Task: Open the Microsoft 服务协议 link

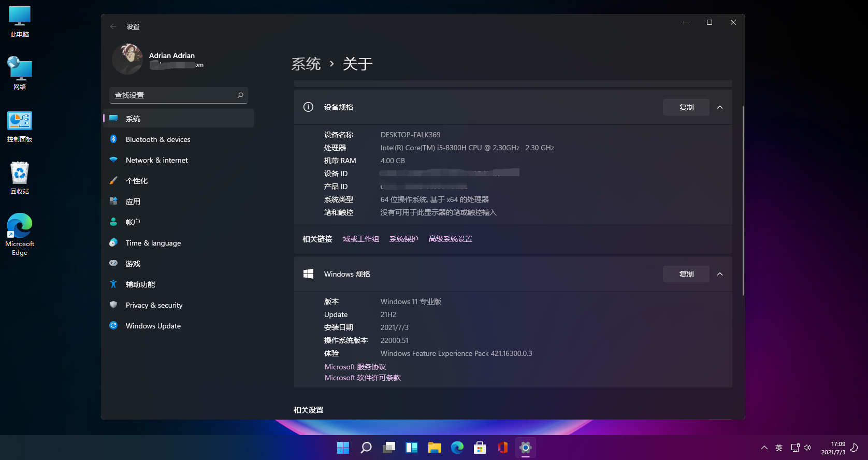Action: 355,367
